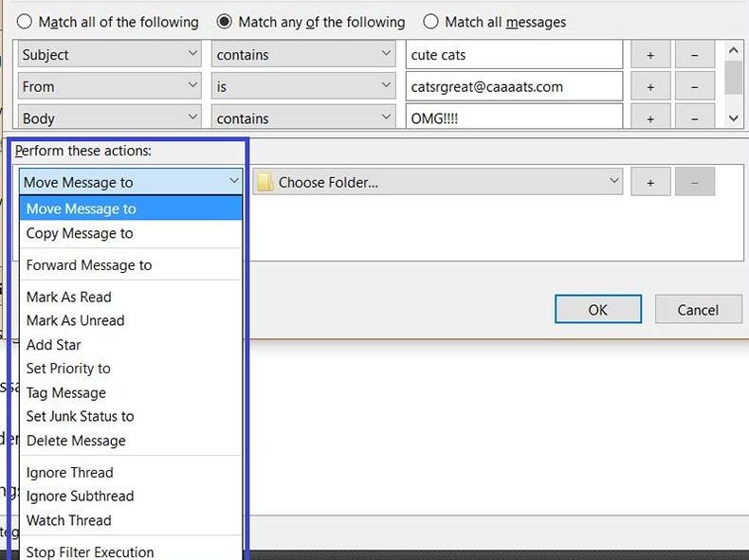Select 'Add Star' action
Screen dimensions: 749x560
(131, 345)
